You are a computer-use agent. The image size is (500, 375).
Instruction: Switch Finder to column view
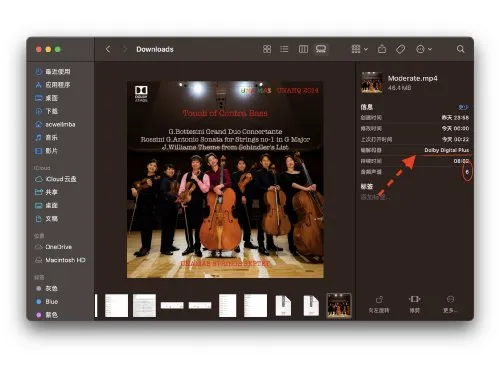tap(303, 49)
